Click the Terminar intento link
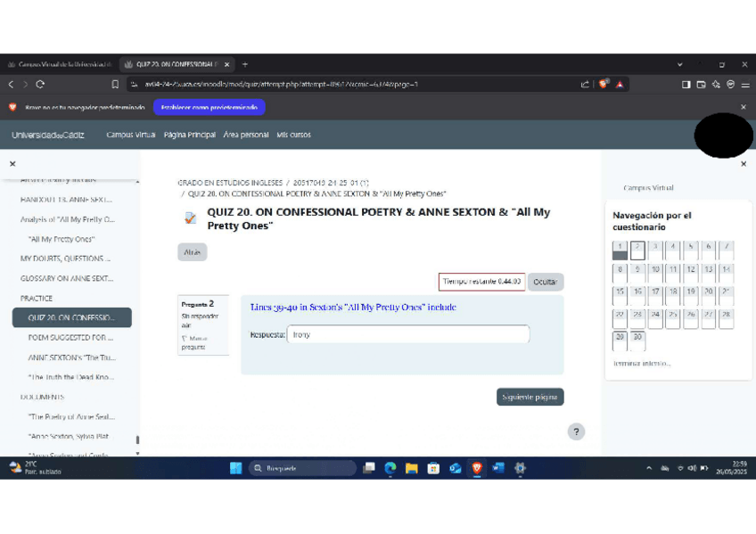Image resolution: width=756 pixels, height=534 pixels. (642, 363)
